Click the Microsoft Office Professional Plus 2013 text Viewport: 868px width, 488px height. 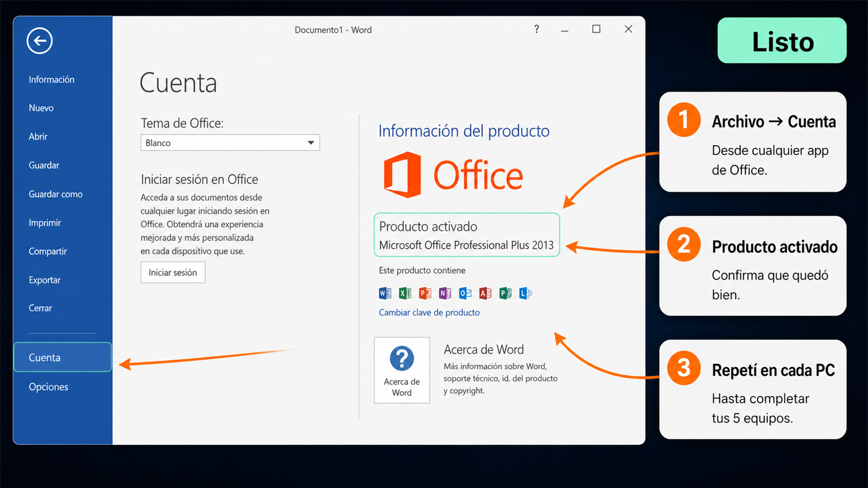click(x=466, y=245)
